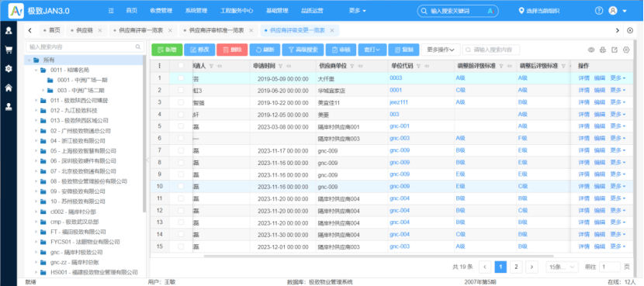Switch to the 首页 tab
This screenshot has height=286, width=644.
click(52, 30)
